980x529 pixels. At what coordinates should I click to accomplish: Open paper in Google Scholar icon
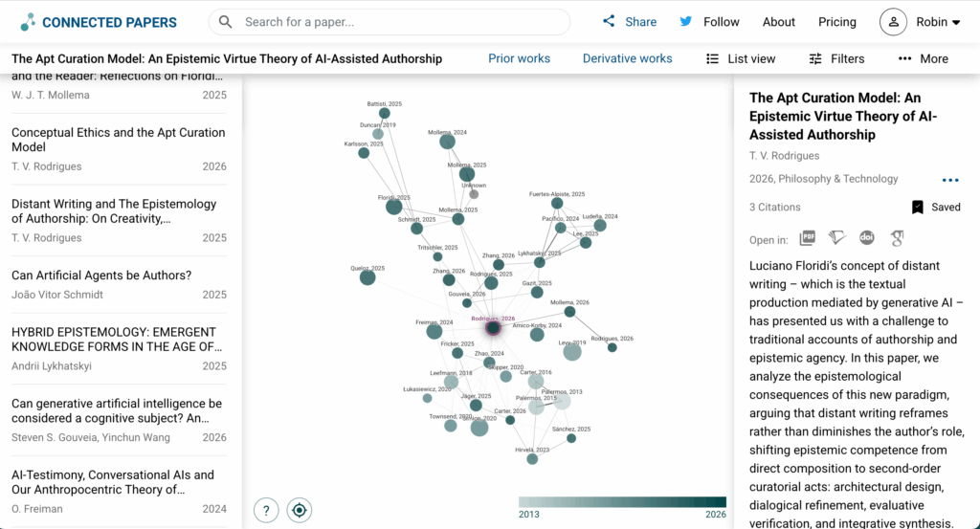click(x=897, y=238)
